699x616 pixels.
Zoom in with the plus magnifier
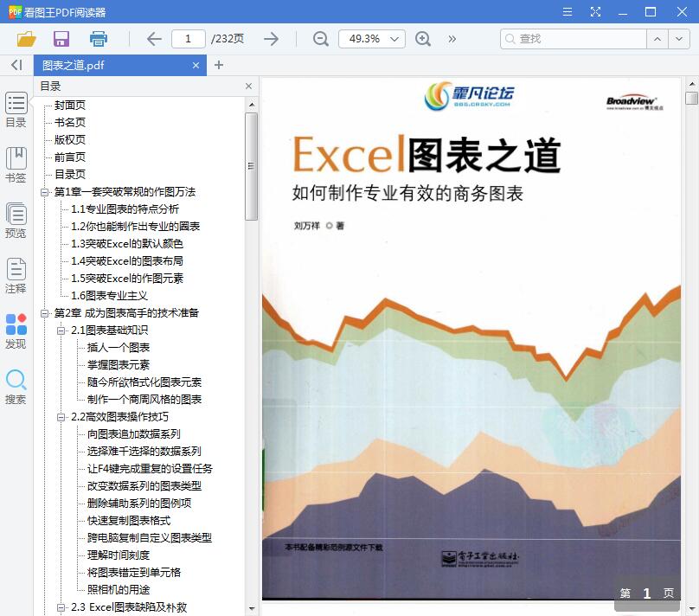click(423, 39)
